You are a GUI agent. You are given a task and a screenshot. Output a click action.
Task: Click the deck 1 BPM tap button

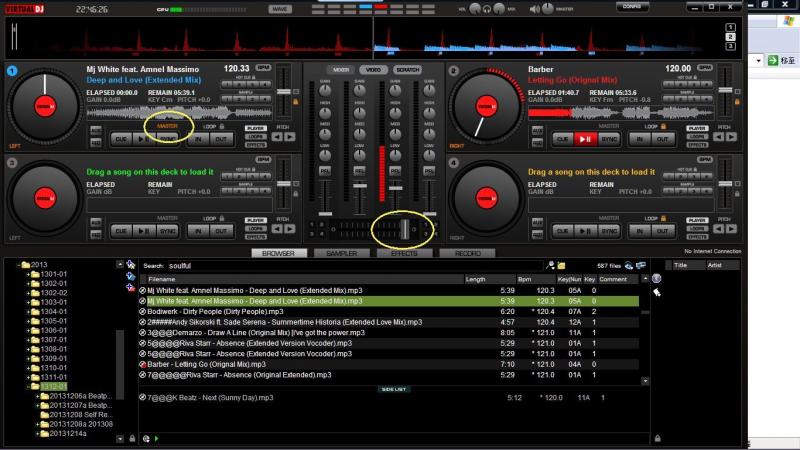[x=264, y=67]
